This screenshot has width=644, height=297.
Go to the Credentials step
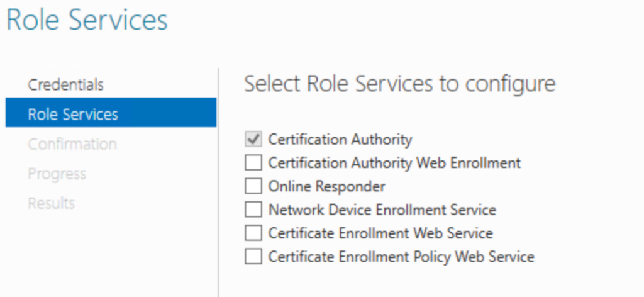coord(65,84)
